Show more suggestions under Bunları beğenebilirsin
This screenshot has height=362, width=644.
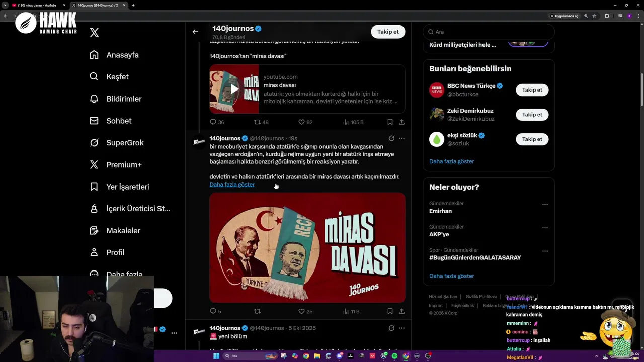[x=451, y=161]
